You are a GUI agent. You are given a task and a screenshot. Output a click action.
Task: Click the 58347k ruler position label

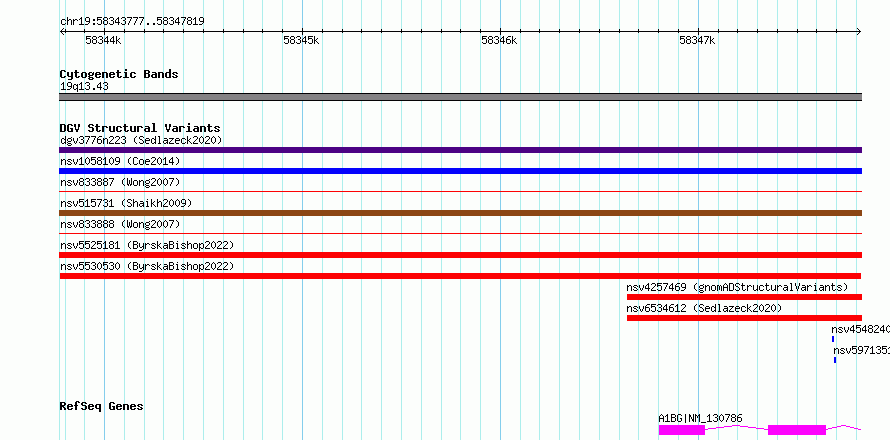click(698, 41)
